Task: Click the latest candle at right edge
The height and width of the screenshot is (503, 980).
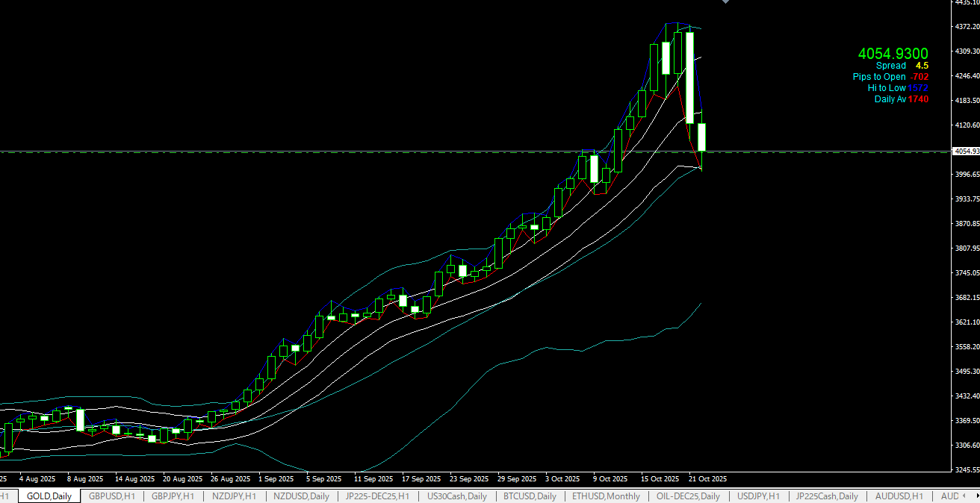Action: coord(702,137)
